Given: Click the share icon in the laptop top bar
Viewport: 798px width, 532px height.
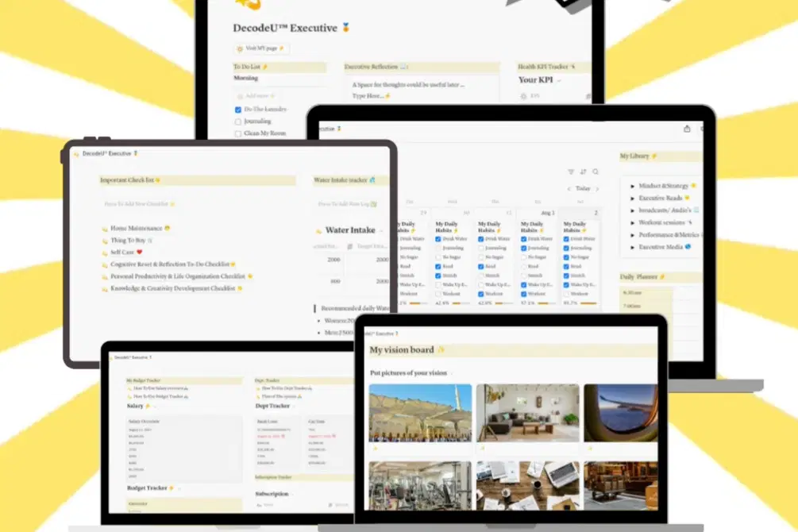Looking at the screenshot, I should (x=687, y=129).
